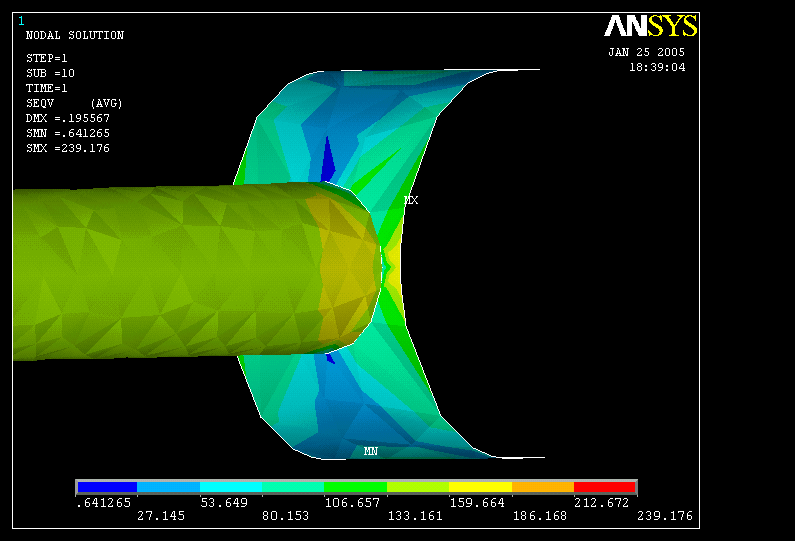Screen dimensions: 795x541
Task: Click the NODAL SOLUTION title text
Action: point(75,35)
